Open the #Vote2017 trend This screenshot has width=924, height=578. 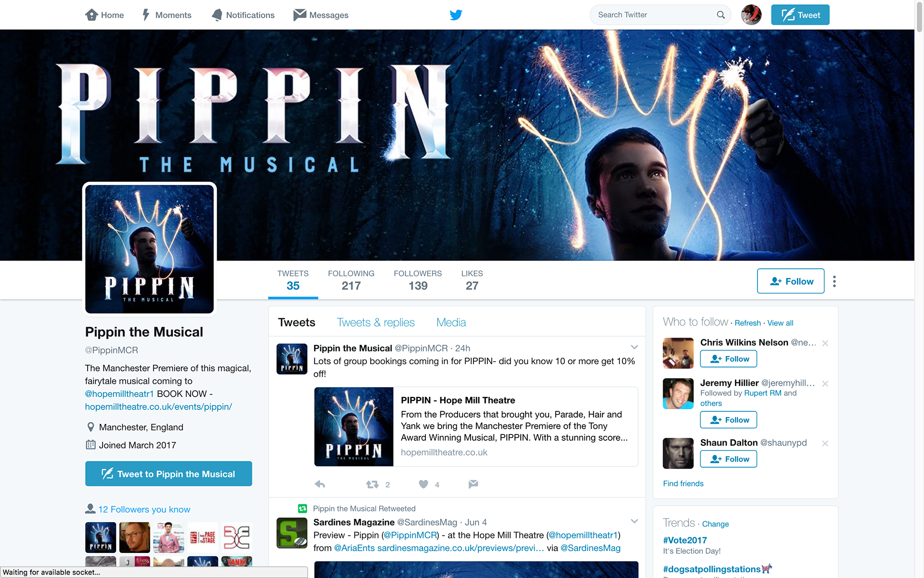pos(685,540)
